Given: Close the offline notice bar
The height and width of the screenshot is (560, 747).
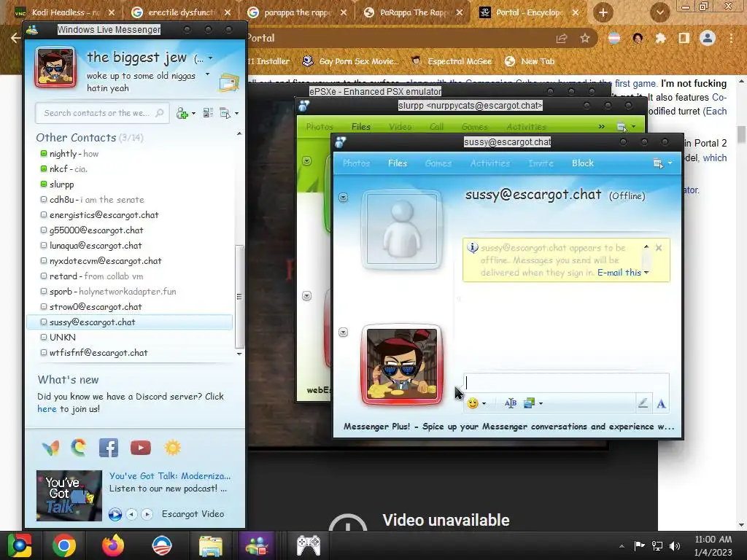Looking at the screenshot, I should coord(659,248).
